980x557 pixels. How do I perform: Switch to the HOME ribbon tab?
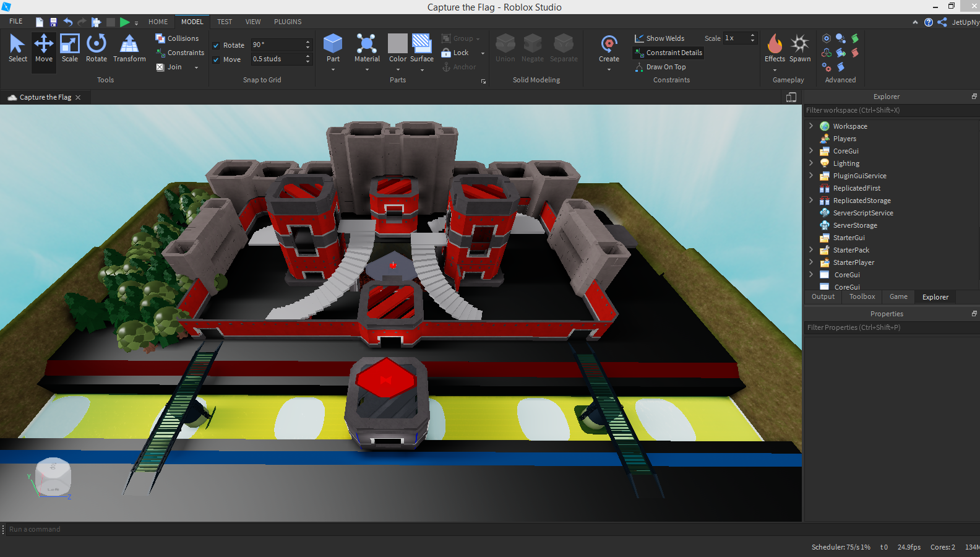pos(158,22)
